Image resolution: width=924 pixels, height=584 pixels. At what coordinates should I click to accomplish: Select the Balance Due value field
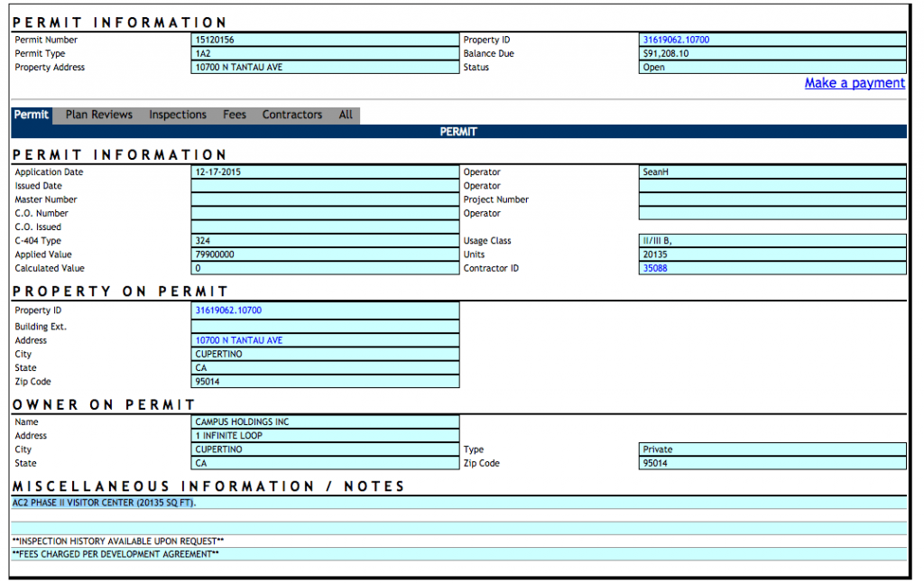click(772, 53)
